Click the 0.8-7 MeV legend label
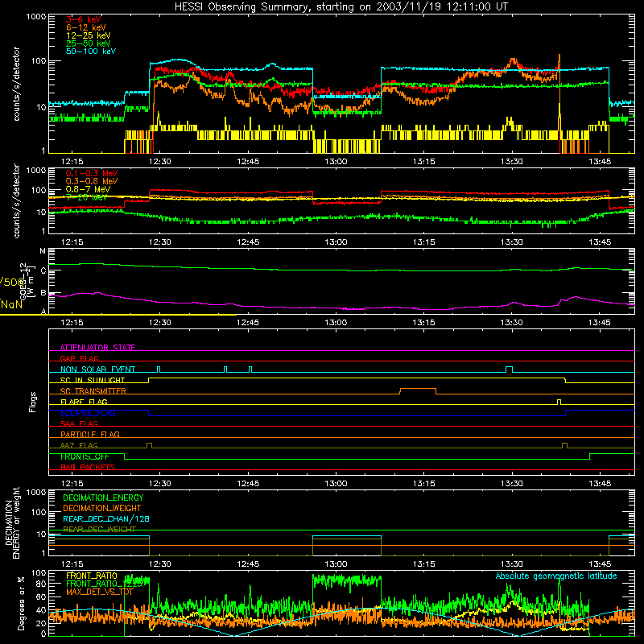This screenshot has height=644, width=644. 88,189
